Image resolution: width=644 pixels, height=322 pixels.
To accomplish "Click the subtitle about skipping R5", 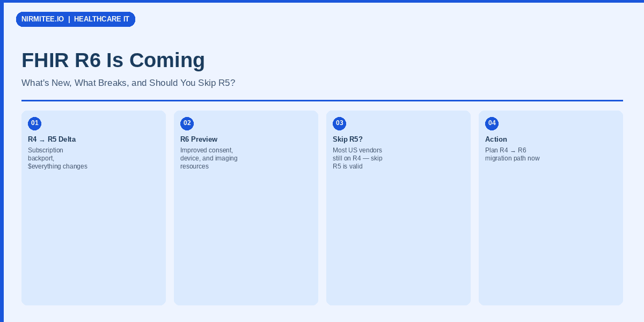I will coord(128,83).
